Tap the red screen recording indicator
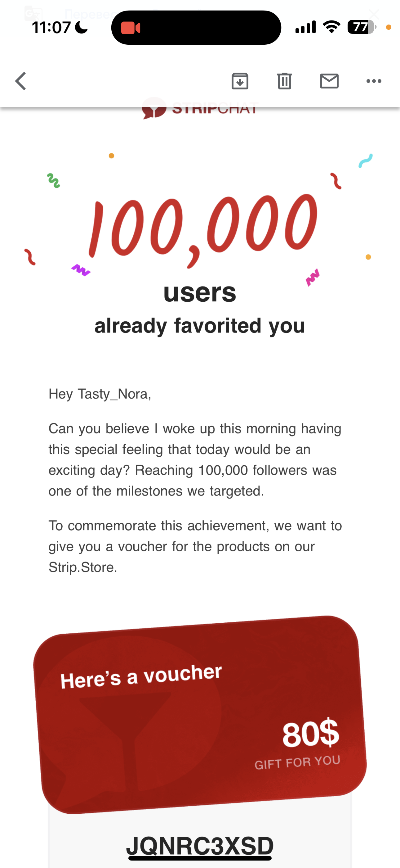Viewport: 400px width, 868px height. 130,28
